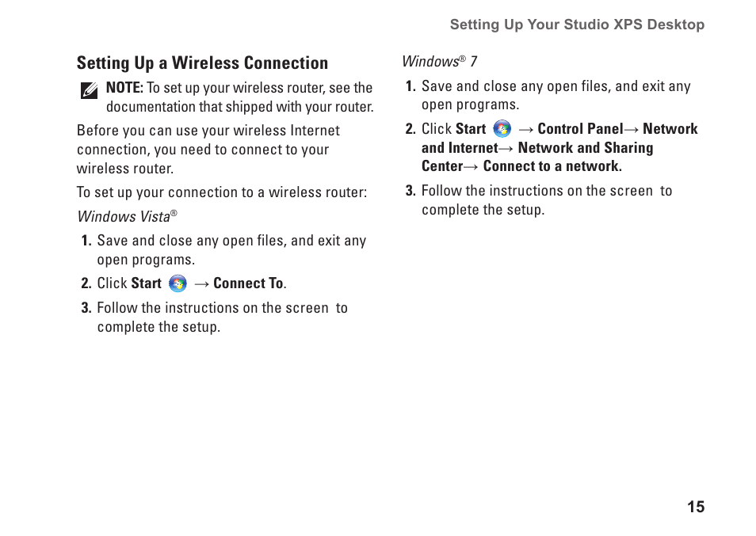756x536 pixels.
Task: Click the arrow after Control Panel
Action: [632, 130]
